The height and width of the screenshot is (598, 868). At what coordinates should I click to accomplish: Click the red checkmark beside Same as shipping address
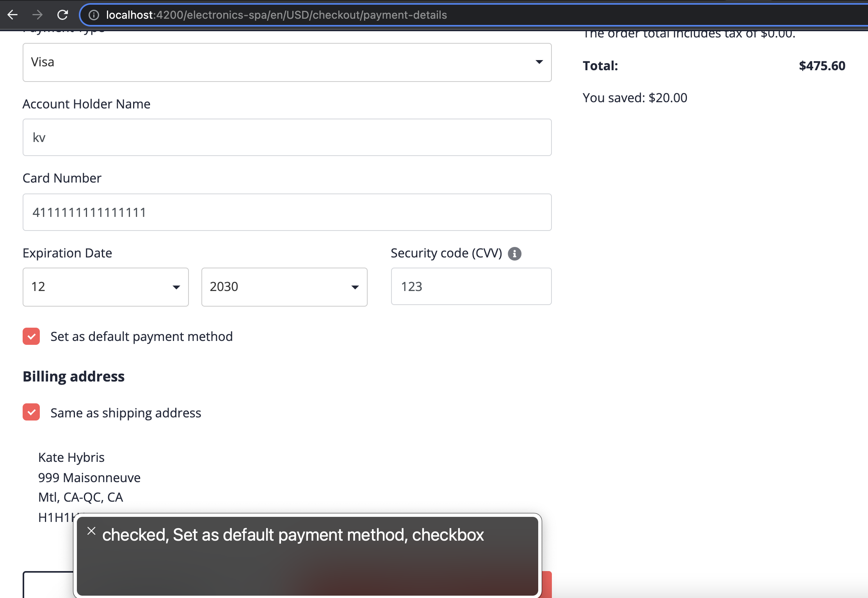coord(31,412)
